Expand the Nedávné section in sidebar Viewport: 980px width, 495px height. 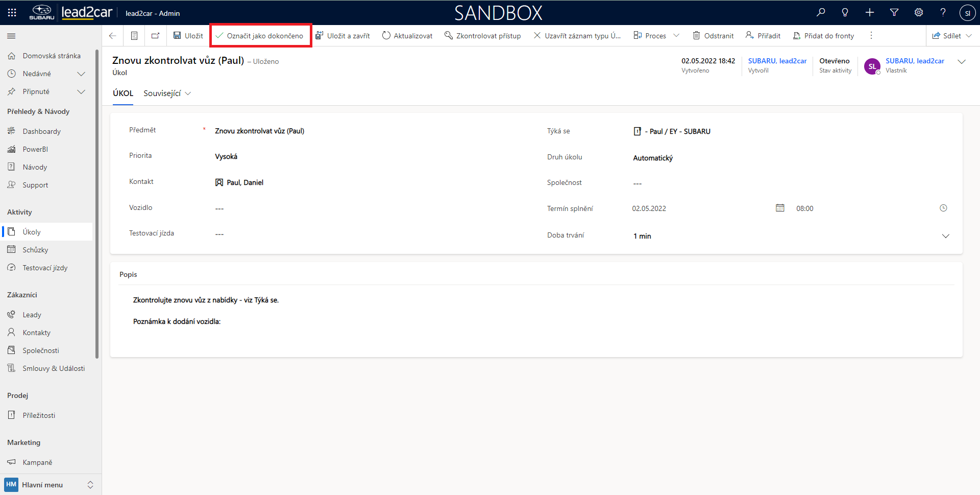[x=81, y=74]
